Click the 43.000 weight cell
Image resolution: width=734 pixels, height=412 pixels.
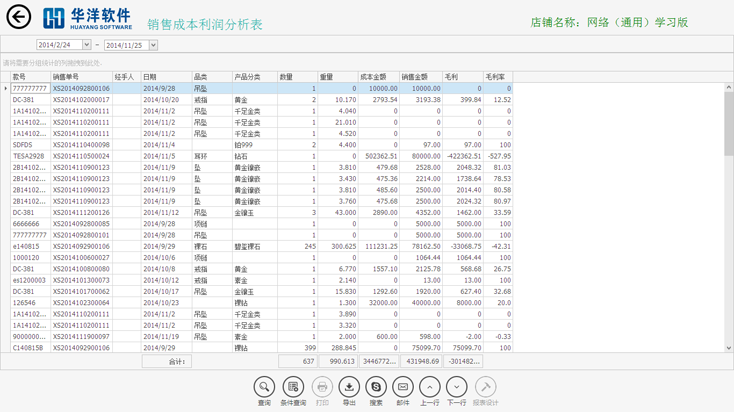click(x=338, y=213)
